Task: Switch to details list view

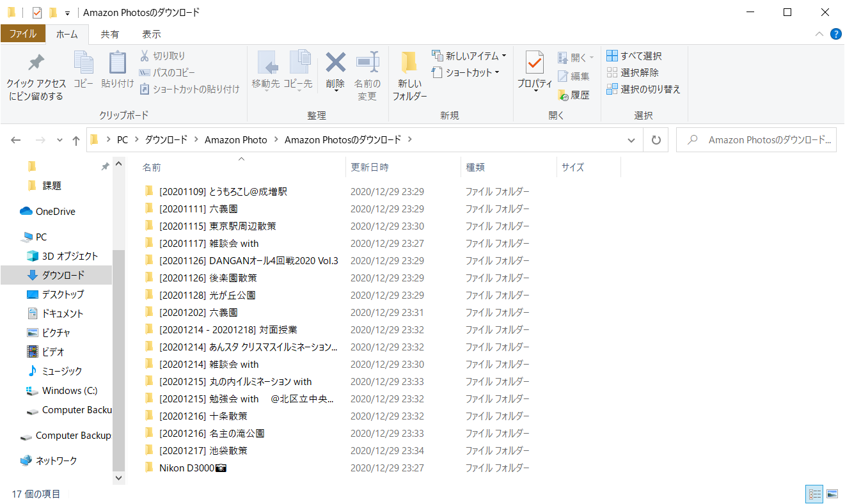Action: coord(815,494)
